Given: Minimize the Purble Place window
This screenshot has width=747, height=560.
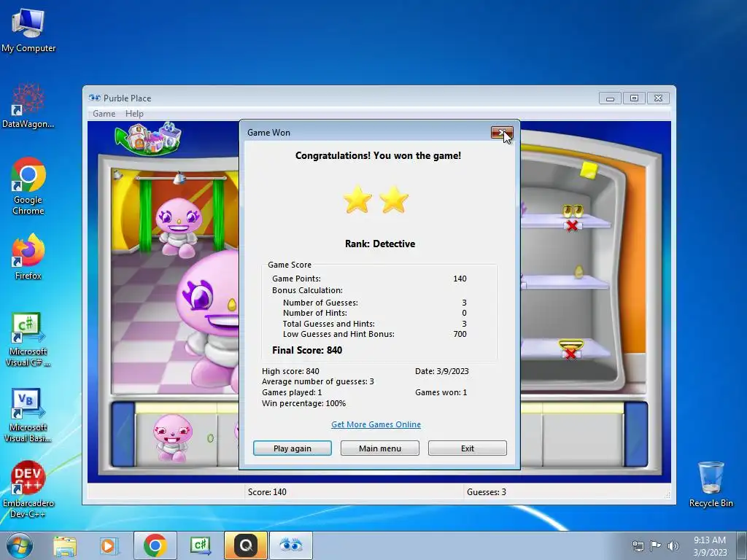Looking at the screenshot, I should (x=610, y=98).
